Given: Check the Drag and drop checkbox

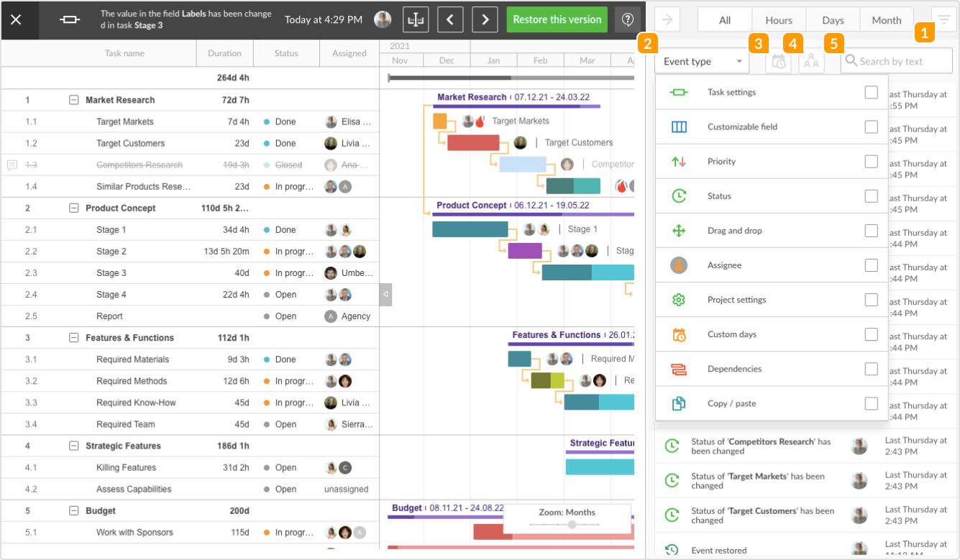Looking at the screenshot, I should 871,230.
